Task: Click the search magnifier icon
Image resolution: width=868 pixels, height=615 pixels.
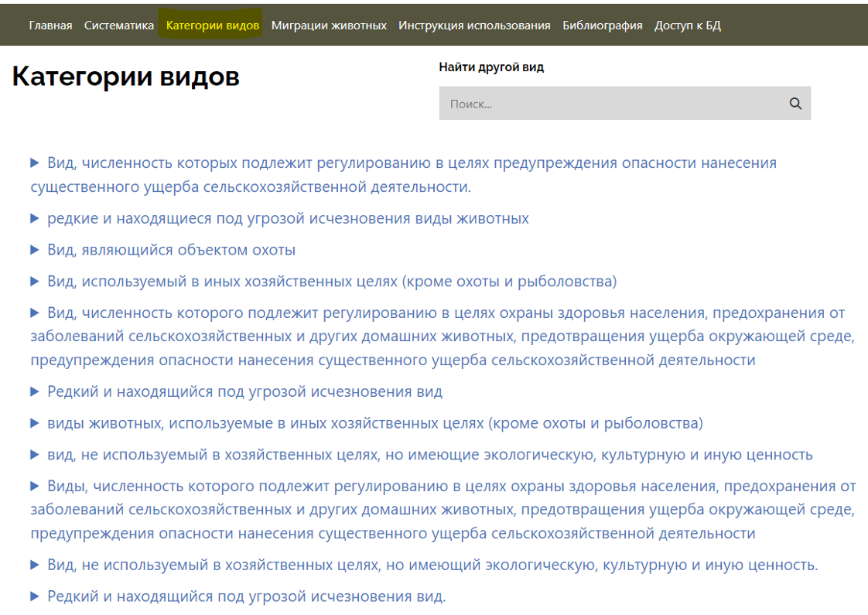Action: click(x=795, y=104)
